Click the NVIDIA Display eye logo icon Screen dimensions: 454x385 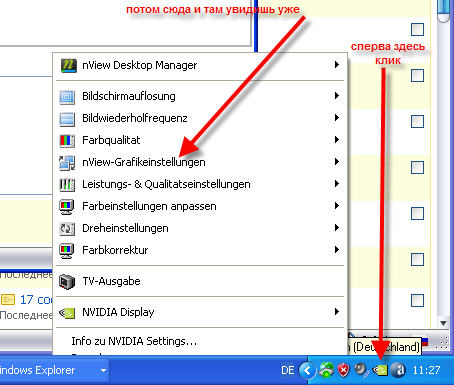point(67,313)
